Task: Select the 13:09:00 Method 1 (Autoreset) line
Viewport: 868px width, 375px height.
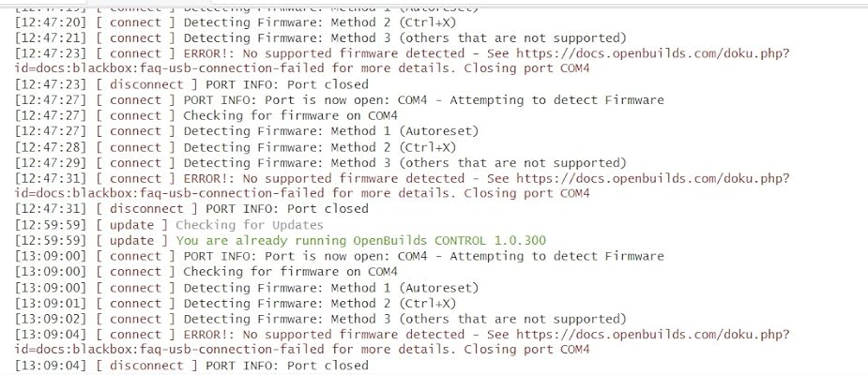Action: (330, 288)
